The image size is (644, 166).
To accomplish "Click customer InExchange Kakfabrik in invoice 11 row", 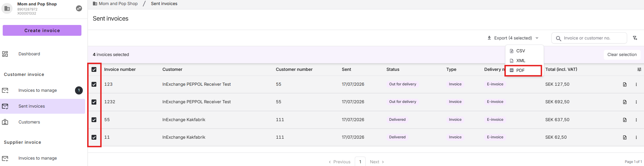I will [184, 137].
